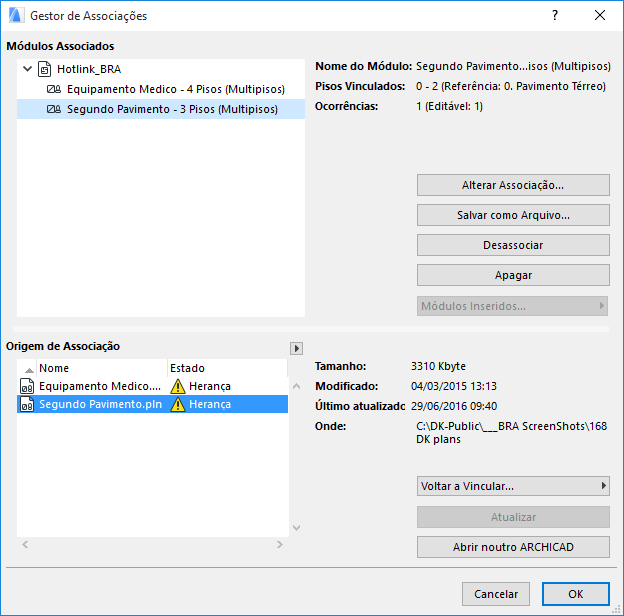
Task: Click the question mark help button
Action: 555,15
